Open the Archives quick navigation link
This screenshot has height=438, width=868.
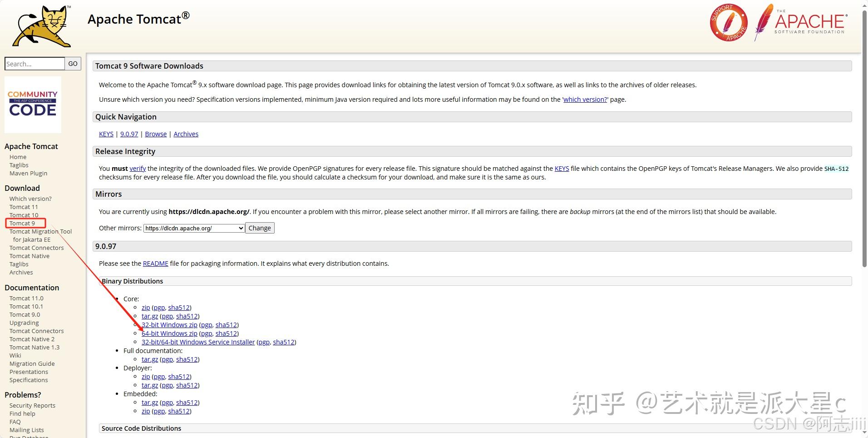(x=186, y=134)
